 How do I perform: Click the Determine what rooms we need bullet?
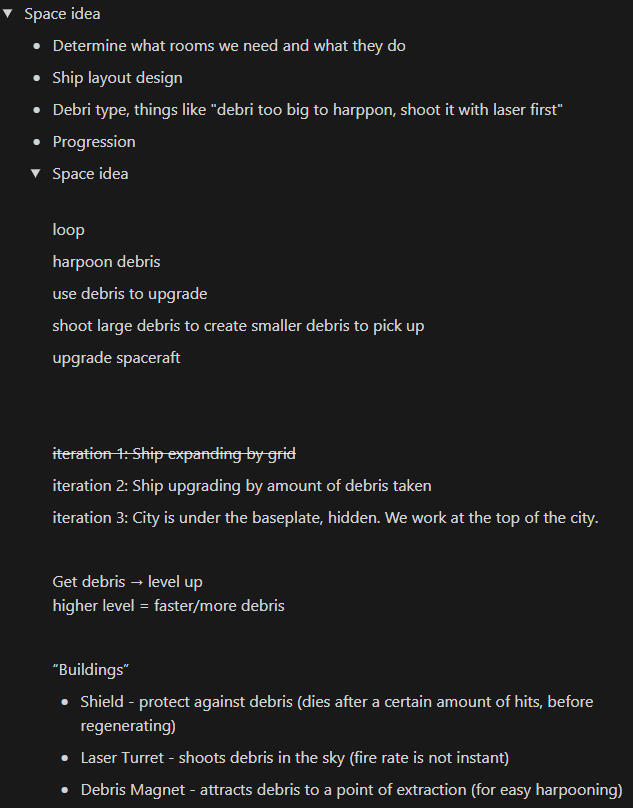click(229, 46)
